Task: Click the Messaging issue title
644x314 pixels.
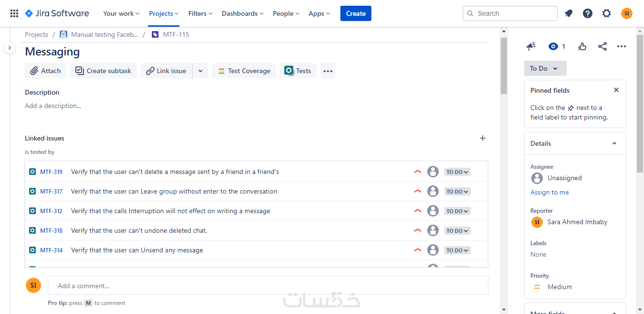Action: [x=53, y=52]
